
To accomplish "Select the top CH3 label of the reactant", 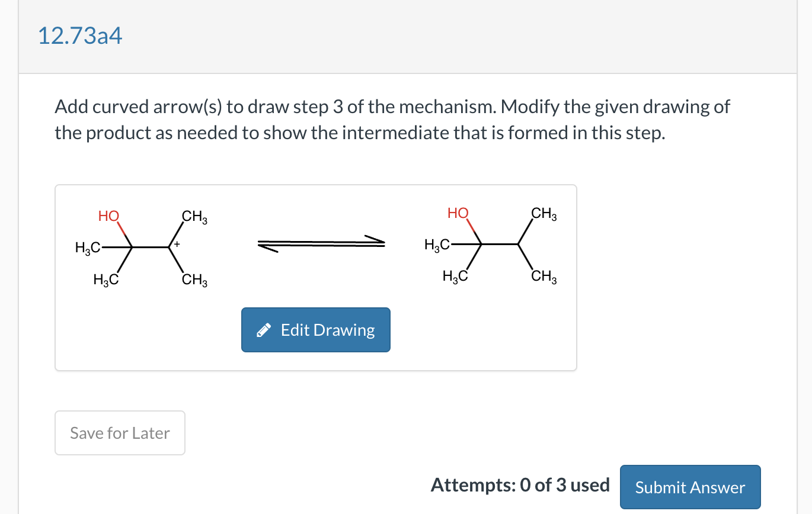I will tap(194, 216).
